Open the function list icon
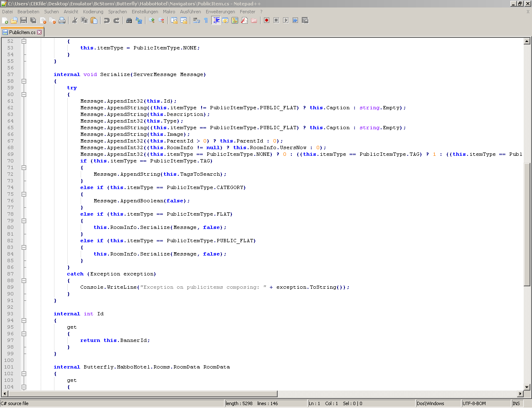Viewport: 532px width, 408px height. click(244, 20)
